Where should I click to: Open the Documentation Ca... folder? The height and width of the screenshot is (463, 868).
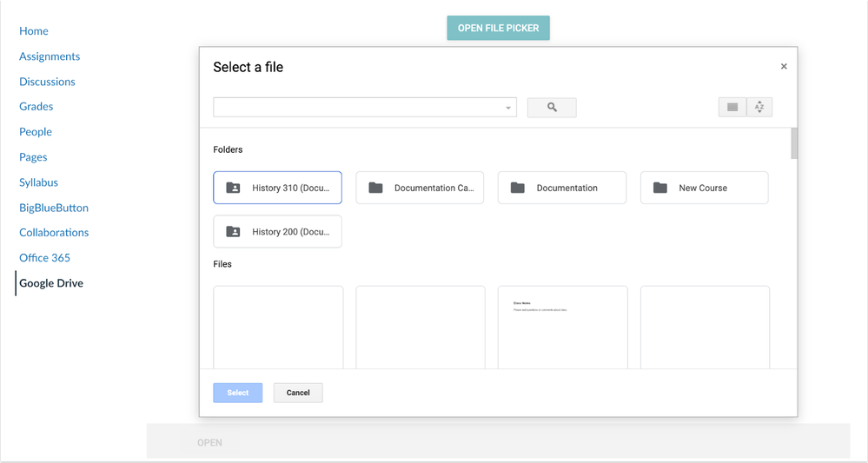[420, 188]
